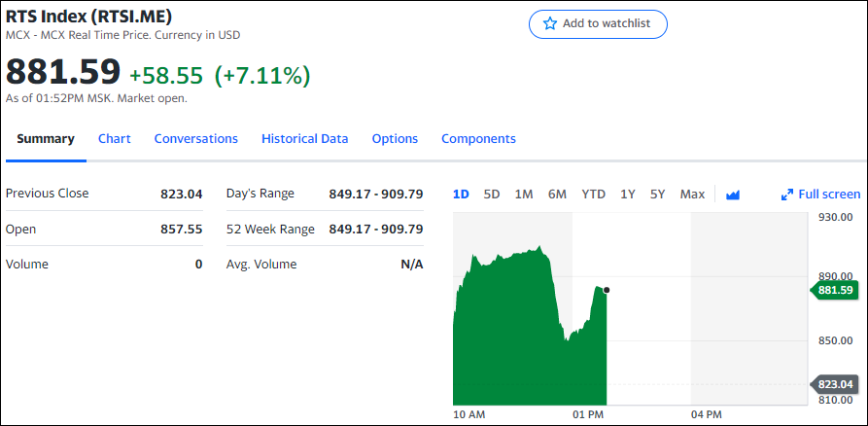
Task: Change chart range to 1Y
Action: coord(628,195)
